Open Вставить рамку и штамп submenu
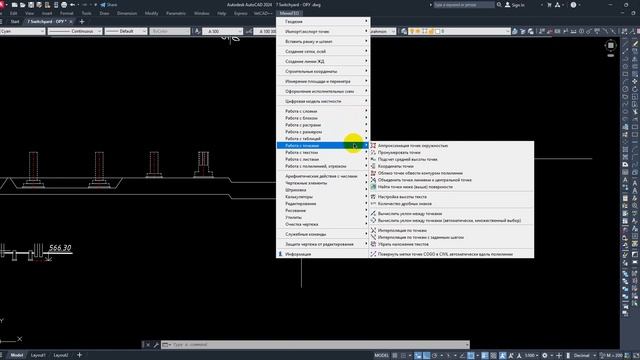This screenshot has width=640, height=360. [x=323, y=42]
